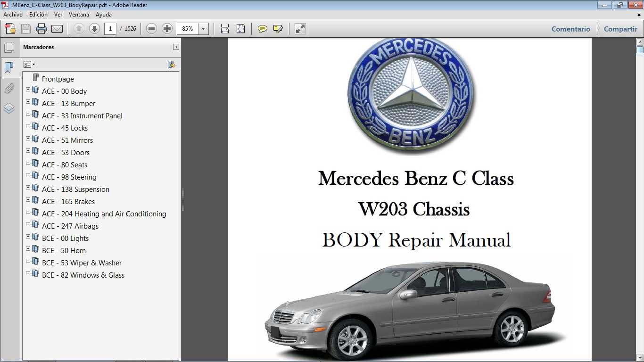Click the find current bookmark icon

172,65
